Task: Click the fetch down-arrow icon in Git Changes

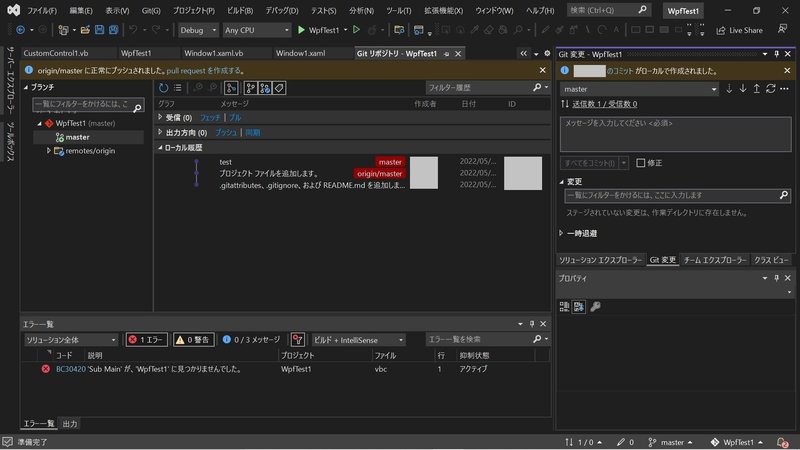Action: click(729, 89)
